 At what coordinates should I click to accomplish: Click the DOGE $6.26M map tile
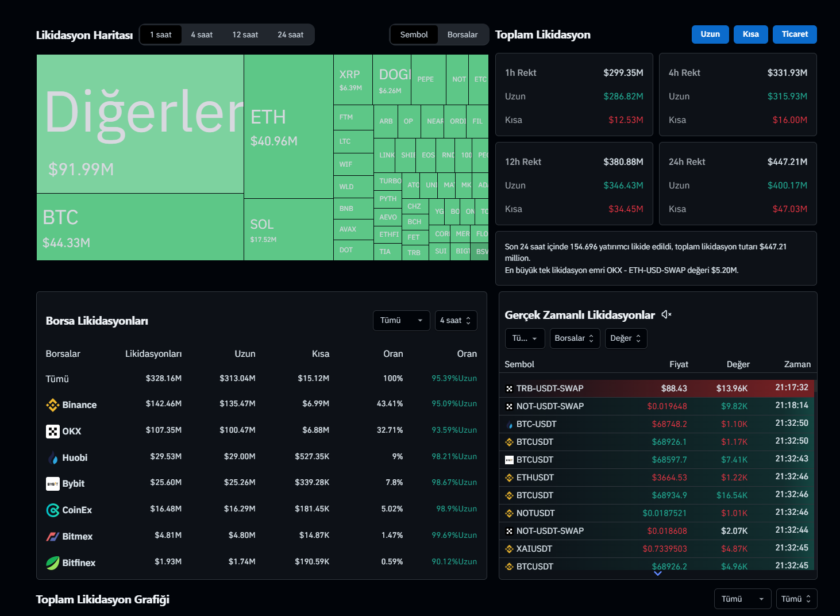coord(392,79)
